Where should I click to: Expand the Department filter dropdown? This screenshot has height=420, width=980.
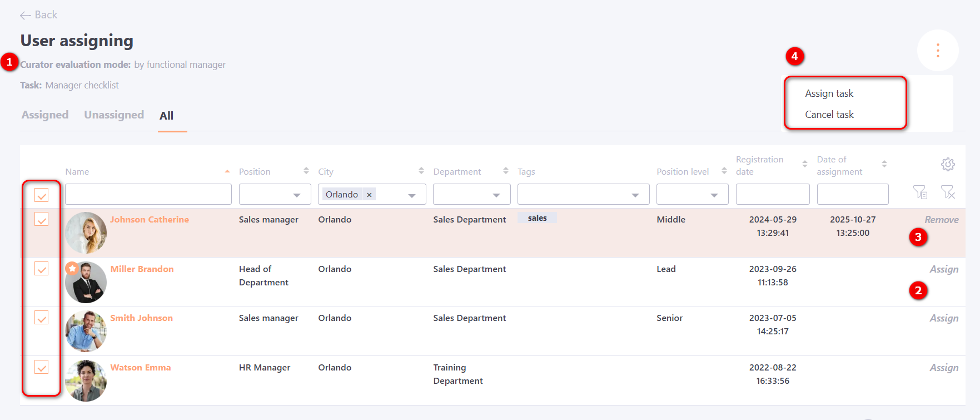496,195
